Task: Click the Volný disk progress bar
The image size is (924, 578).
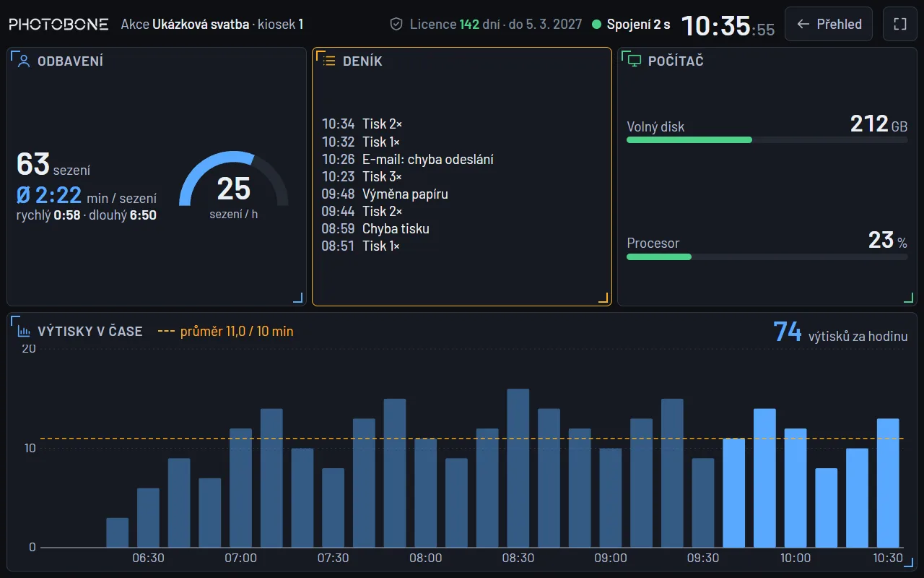Action: (767, 139)
